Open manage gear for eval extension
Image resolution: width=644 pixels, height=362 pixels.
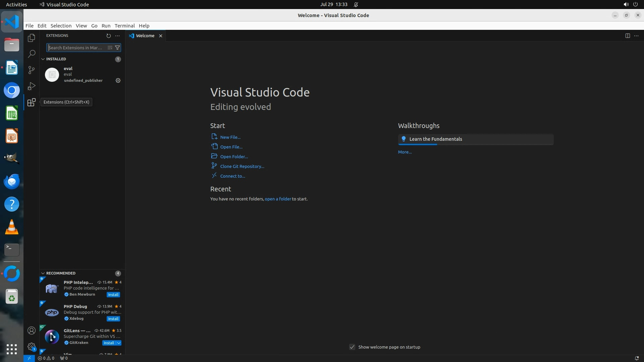[118, 80]
